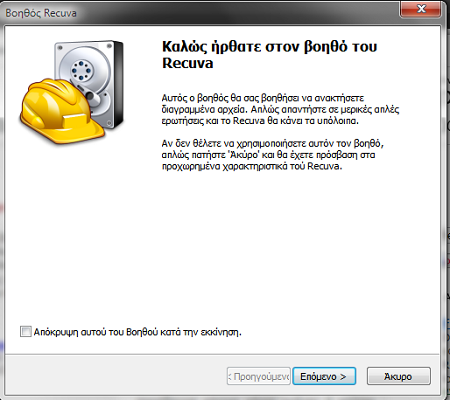The width and height of the screenshot is (450, 400).
Task: Click the paragraph starting Αυτός ο βοηθός
Action: [280, 109]
